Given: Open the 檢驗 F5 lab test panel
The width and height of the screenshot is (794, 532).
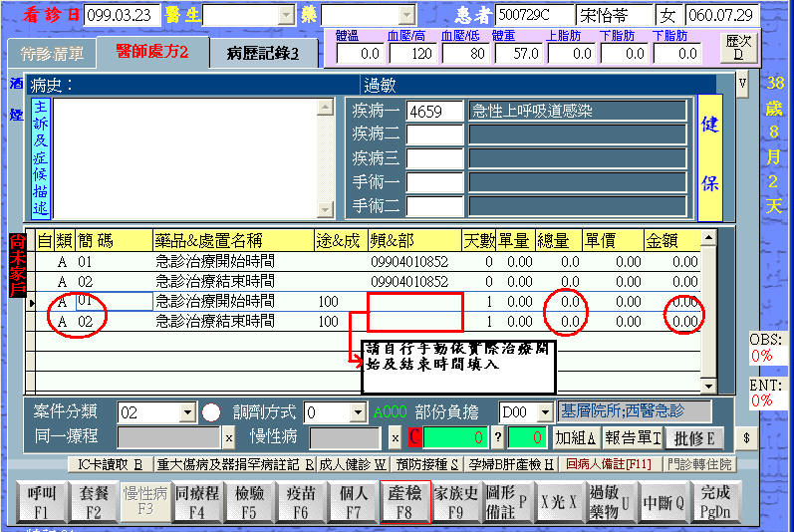Looking at the screenshot, I should point(250,501).
